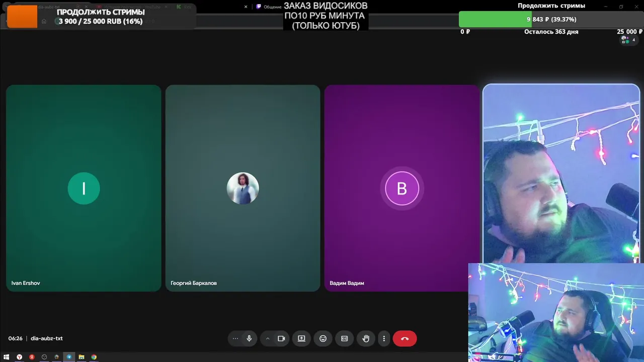Click the Осталось 363 дня label
This screenshot has width=644, height=362.
(551, 32)
